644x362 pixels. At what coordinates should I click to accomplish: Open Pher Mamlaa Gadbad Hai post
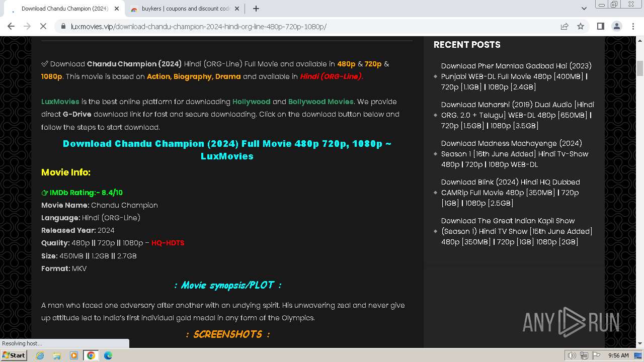(x=516, y=76)
